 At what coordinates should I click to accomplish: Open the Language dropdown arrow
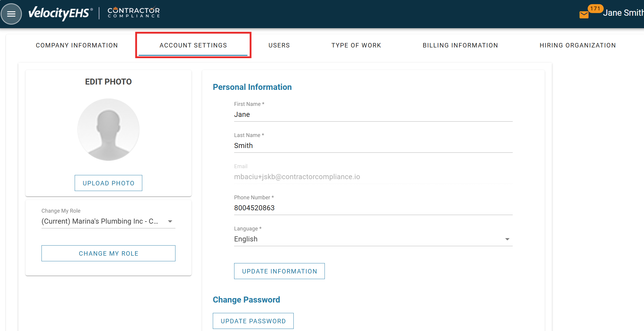507,239
